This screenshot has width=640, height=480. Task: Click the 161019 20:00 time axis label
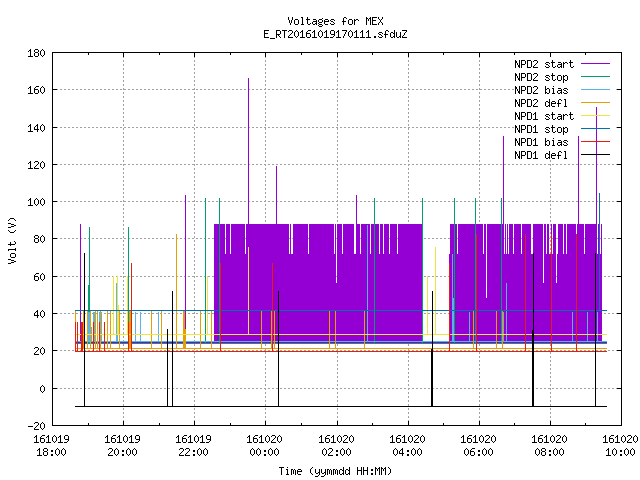(x=122, y=446)
